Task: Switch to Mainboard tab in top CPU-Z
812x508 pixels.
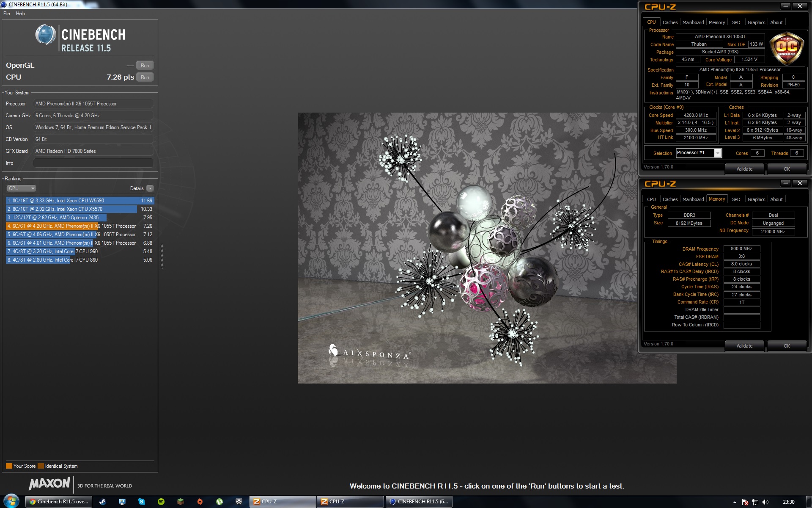Action: click(693, 22)
